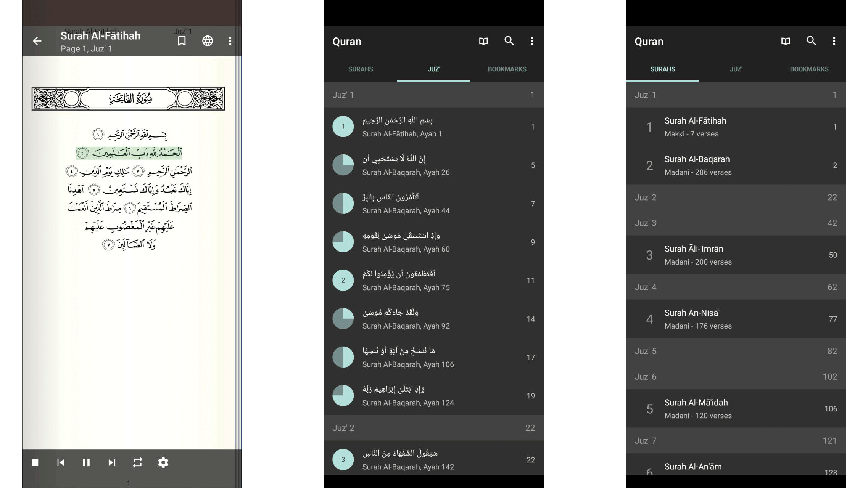Viewport: 868px width, 488px height.
Task: Open overflow menu in the Surahs screen
Action: click(834, 41)
